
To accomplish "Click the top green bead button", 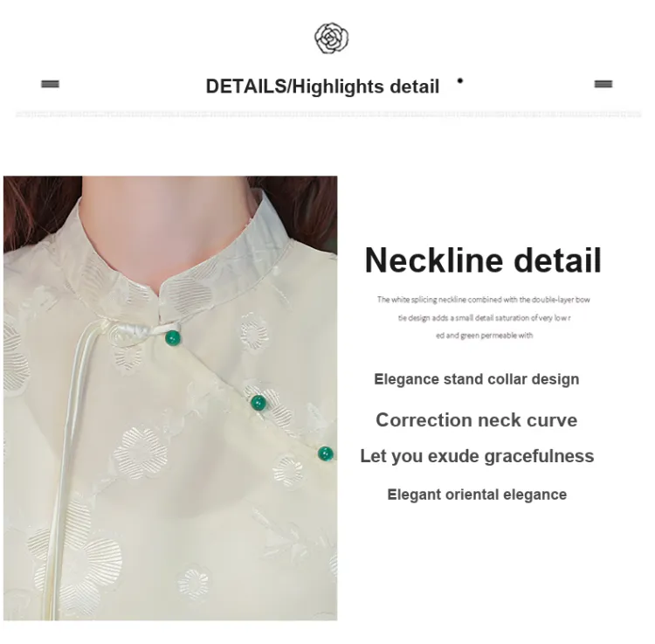I will (x=173, y=338).
